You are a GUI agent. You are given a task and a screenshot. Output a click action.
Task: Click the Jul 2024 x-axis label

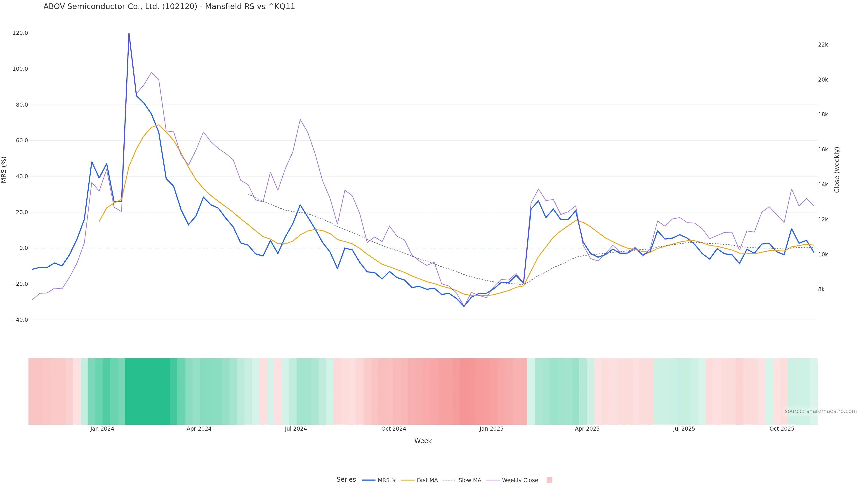(295, 429)
